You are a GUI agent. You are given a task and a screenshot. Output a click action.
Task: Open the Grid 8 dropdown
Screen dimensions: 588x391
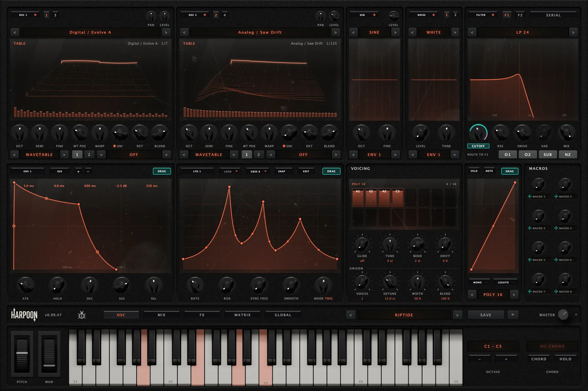pos(258,171)
